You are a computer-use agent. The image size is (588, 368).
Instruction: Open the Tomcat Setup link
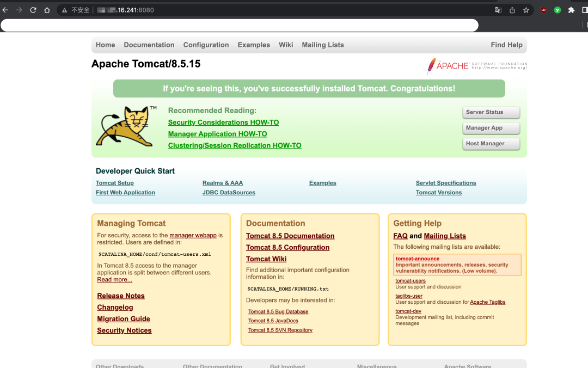click(x=115, y=183)
